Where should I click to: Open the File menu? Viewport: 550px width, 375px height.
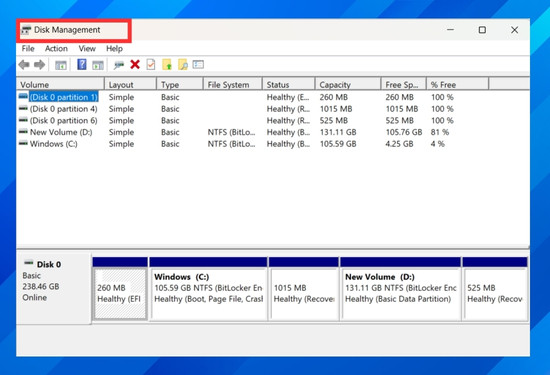28,49
